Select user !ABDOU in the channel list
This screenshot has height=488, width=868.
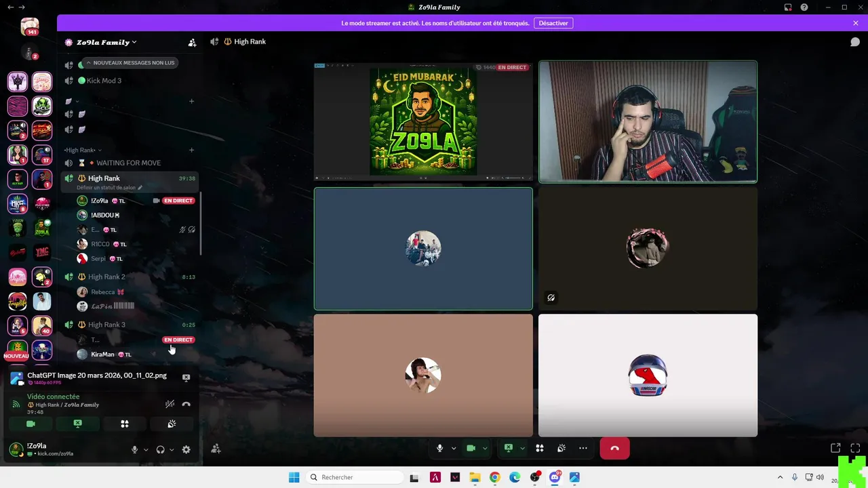point(104,215)
